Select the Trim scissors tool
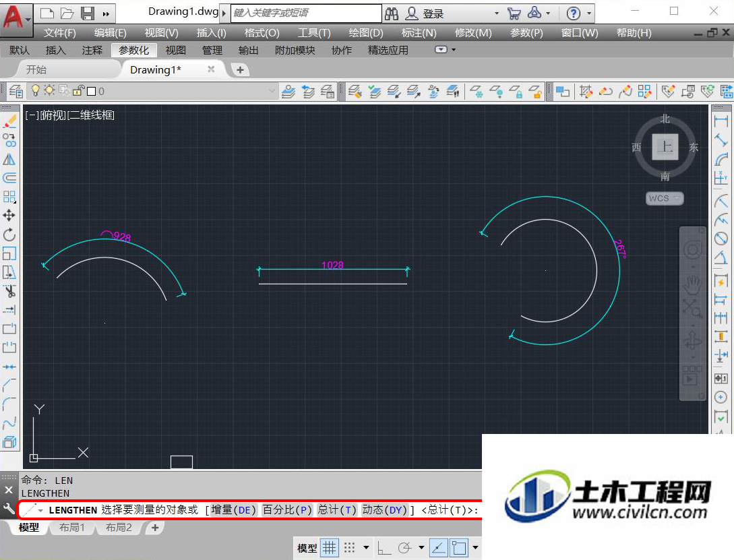 9,291
